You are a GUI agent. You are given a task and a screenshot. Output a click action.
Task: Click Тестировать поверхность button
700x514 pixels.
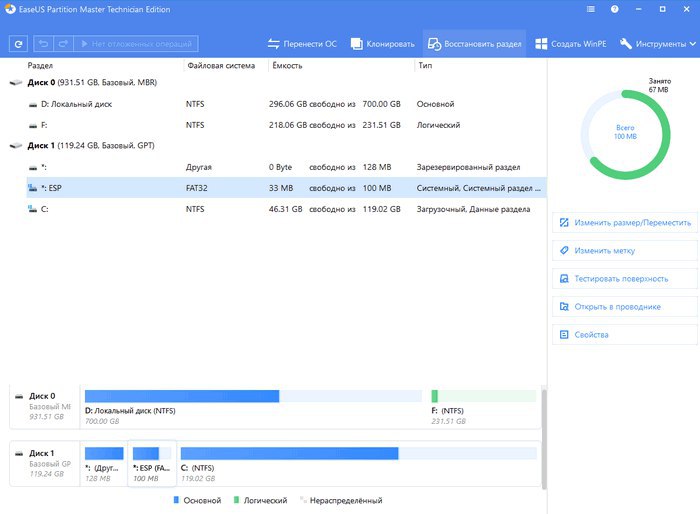coord(625,279)
